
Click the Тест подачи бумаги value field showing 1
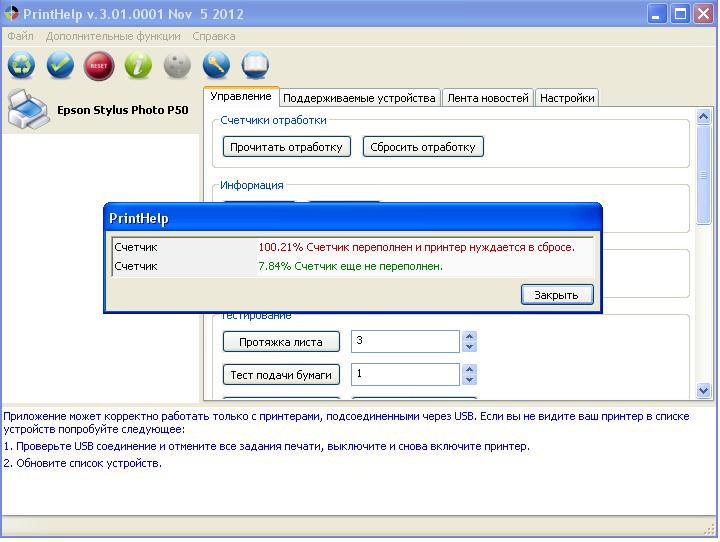click(x=405, y=374)
